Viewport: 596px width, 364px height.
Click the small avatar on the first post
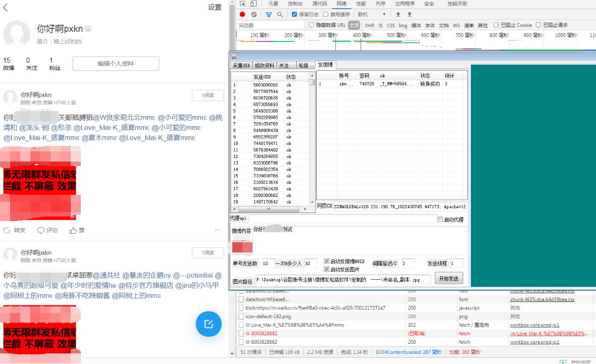click(x=10, y=97)
